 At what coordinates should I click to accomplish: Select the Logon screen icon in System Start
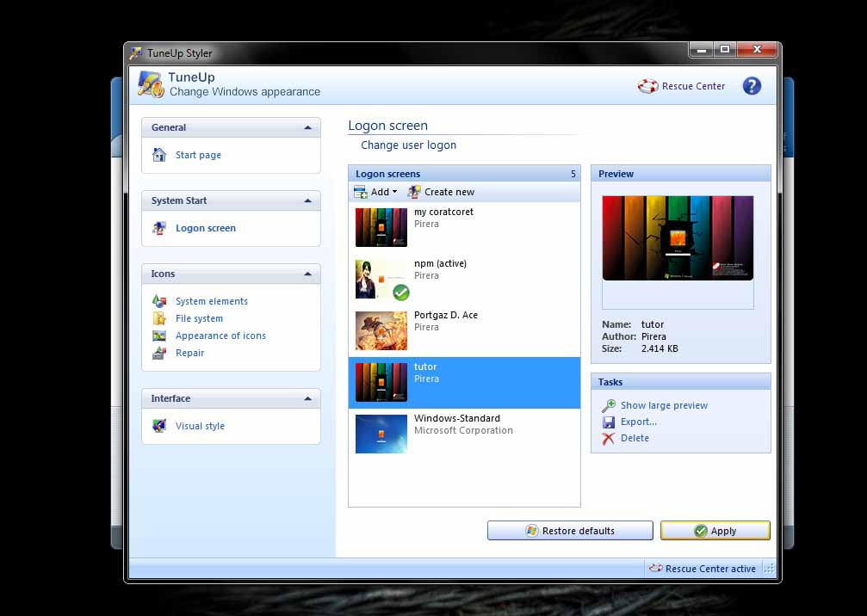click(160, 228)
